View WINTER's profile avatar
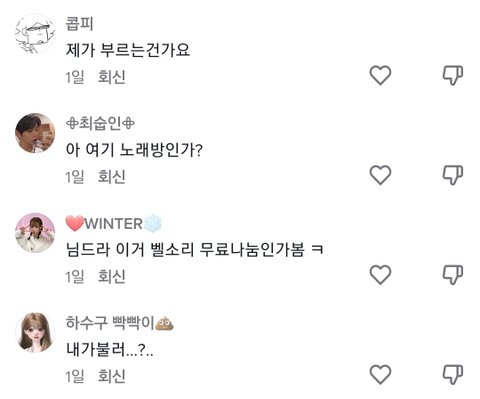Image resolution: width=480 pixels, height=399 pixels. (x=35, y=233)
